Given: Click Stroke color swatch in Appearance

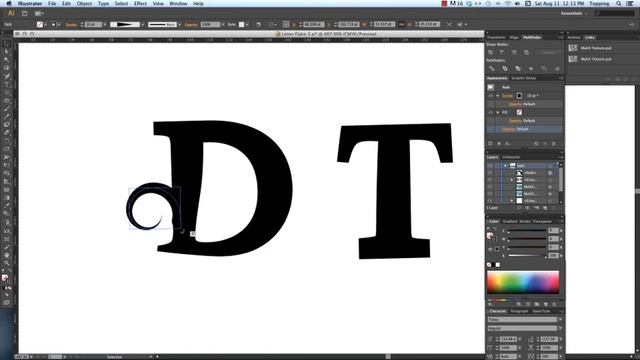Looking at the screenshot, I should [x=519, y=96].
